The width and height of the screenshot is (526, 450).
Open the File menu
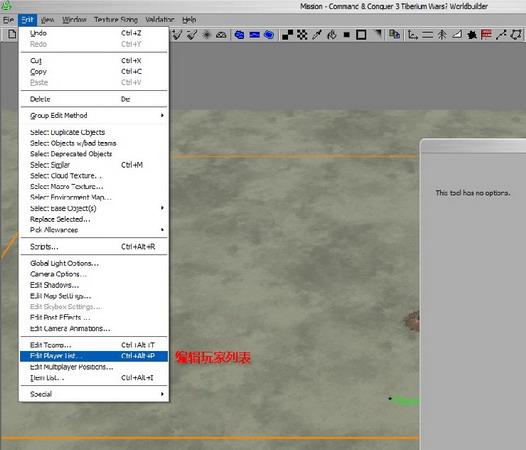pyautogui.click(x=8, y=20)
